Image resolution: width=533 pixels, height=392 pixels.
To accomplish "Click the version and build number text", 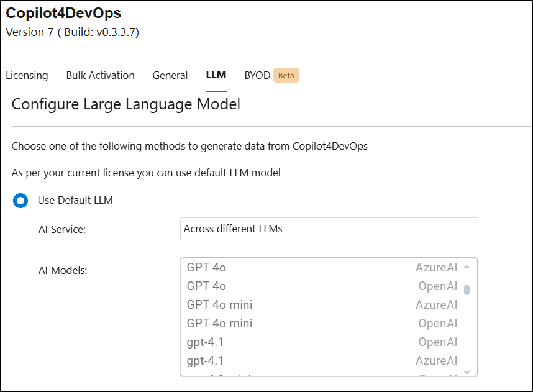I will tap(72, 32).
